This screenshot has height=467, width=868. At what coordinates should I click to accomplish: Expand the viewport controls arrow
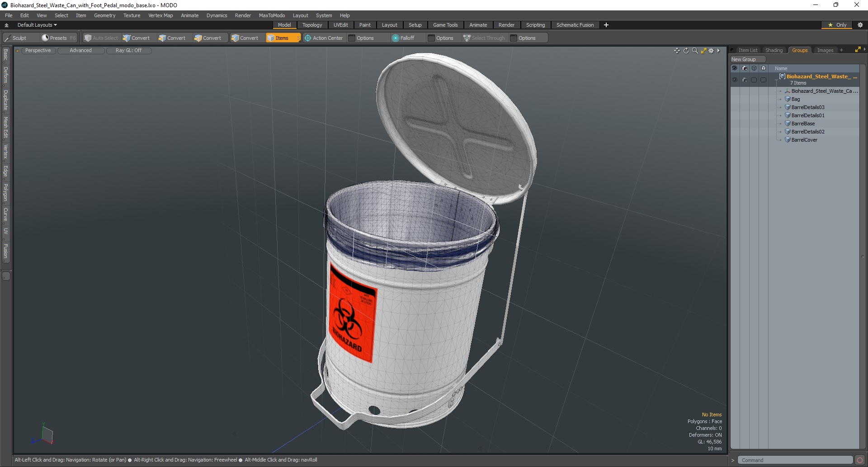point(718,51)
